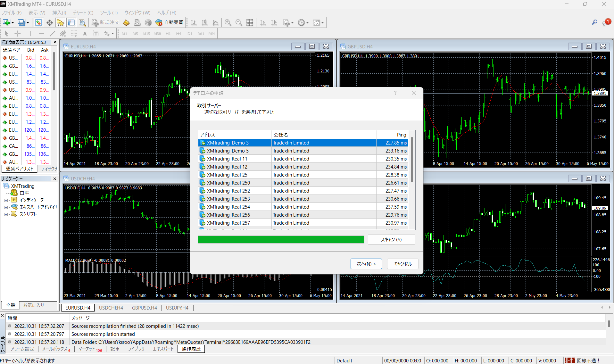Click the crosshair data window icon
Screen dimensions: 614x364
tap(49, 22)
